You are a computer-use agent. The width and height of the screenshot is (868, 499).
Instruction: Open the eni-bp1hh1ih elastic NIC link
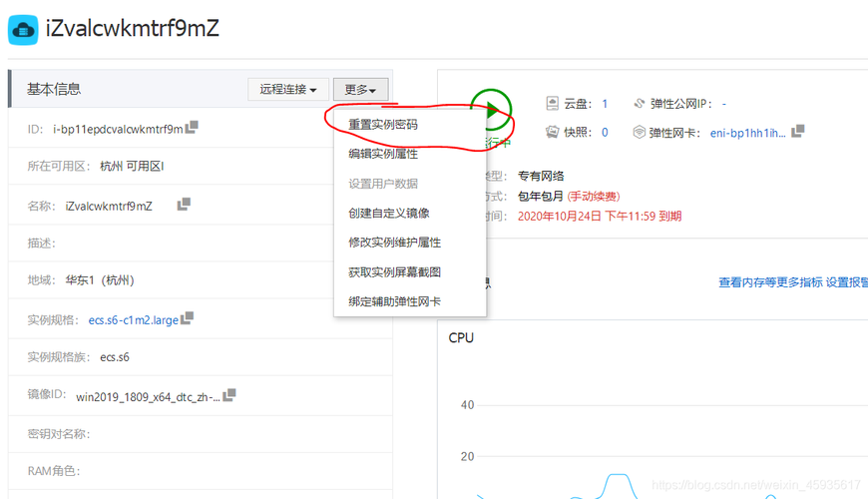pyautogui.click(x=748, y=133)
